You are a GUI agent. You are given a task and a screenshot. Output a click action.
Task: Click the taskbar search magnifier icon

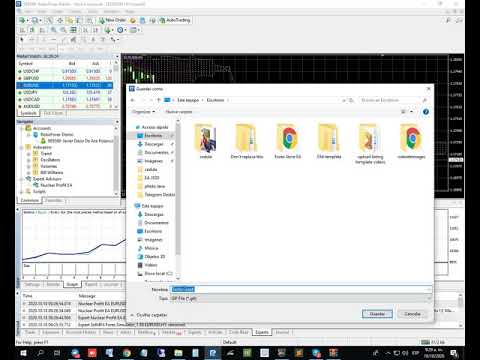pos(40,353)
